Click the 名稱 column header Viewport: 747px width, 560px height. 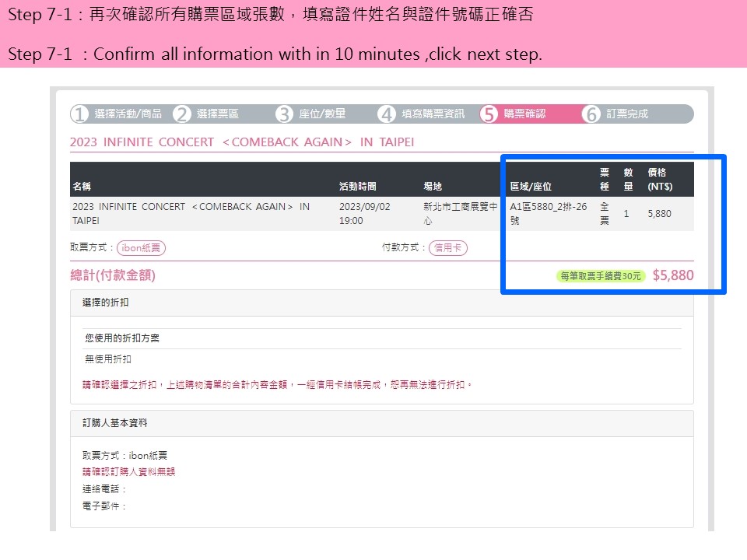tap(82, 186)
